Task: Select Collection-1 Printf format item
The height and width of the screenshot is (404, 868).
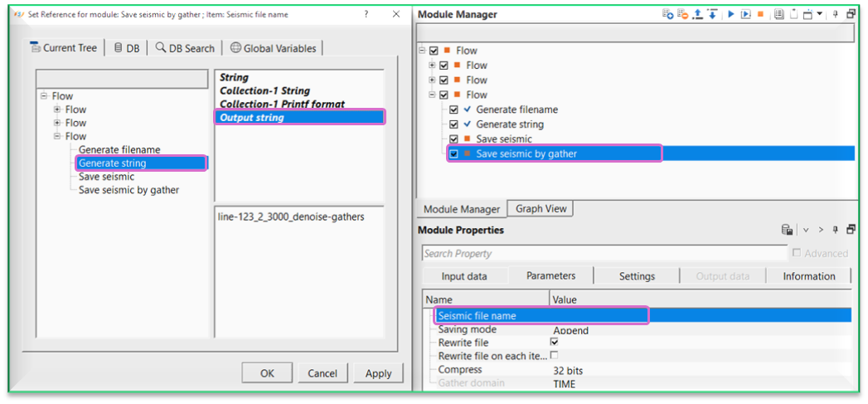Action: 283,105
